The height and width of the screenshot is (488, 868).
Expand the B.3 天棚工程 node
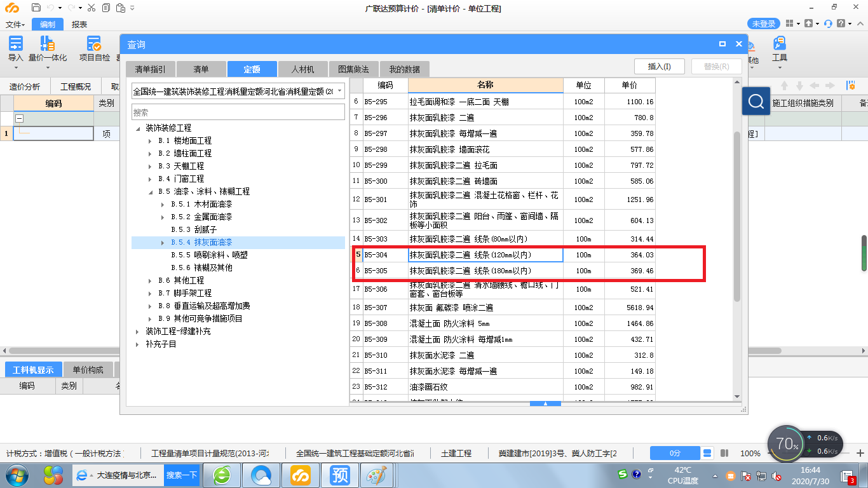150,166
